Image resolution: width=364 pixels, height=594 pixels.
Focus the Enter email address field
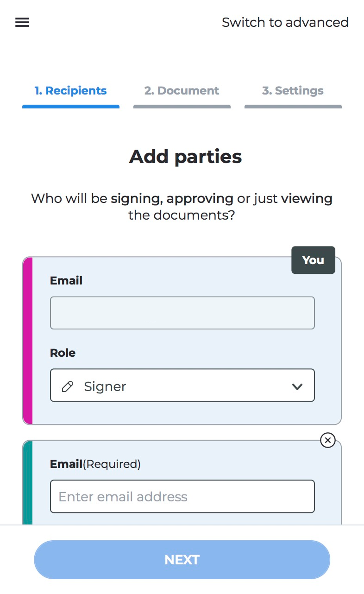pyautogui.click(x=182, y=496)
